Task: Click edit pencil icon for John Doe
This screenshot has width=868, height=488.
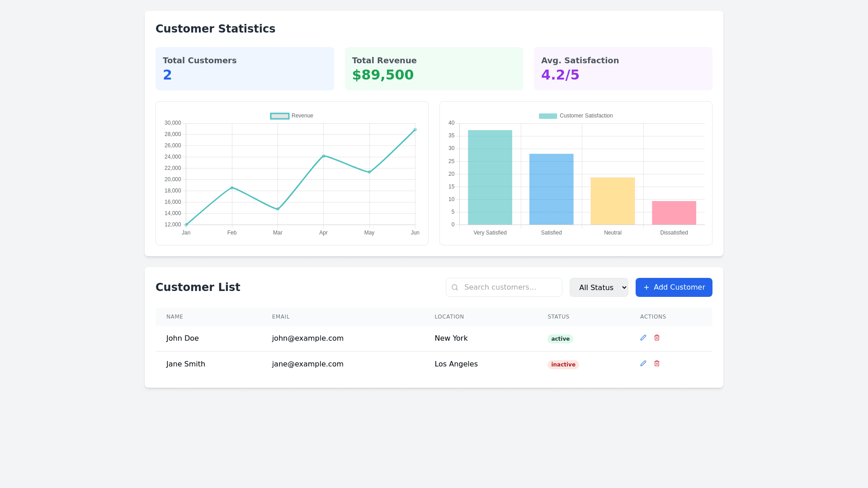Action: pos(643,338)
